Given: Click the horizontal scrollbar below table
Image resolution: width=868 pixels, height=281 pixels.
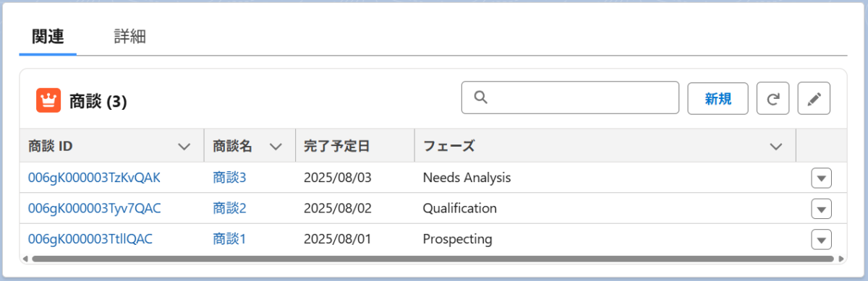Looking at the screenshot, I should click(433, 258).
